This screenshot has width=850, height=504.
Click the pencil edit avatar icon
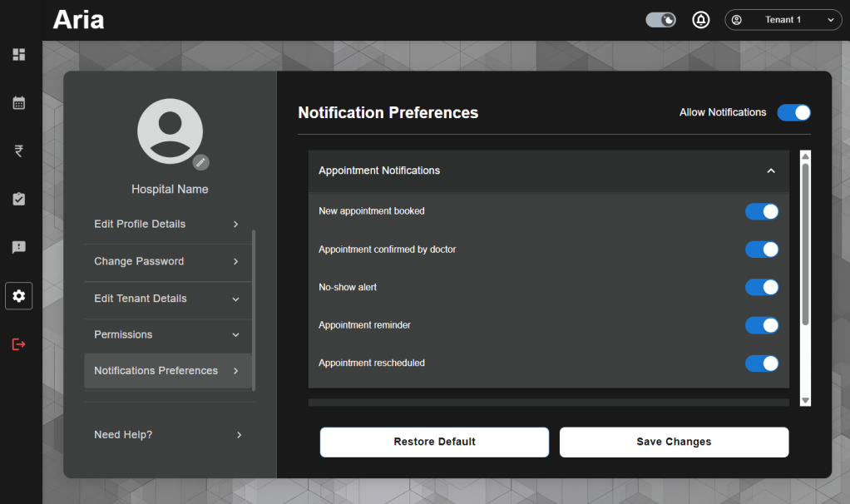pyautogui.click(x=200, y=162)
